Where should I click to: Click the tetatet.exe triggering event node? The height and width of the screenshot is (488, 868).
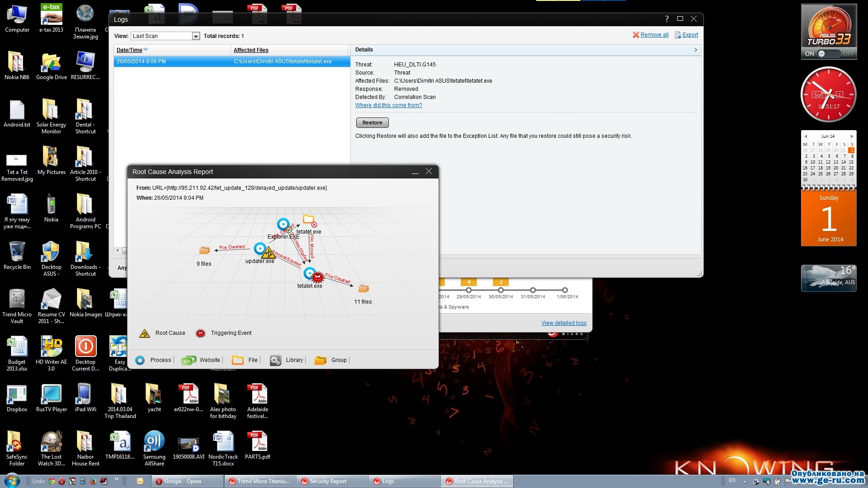click(x=311, y=274)
